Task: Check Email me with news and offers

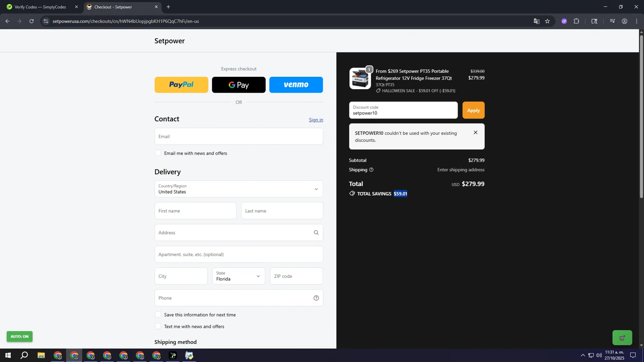Action: coord(158,153)
